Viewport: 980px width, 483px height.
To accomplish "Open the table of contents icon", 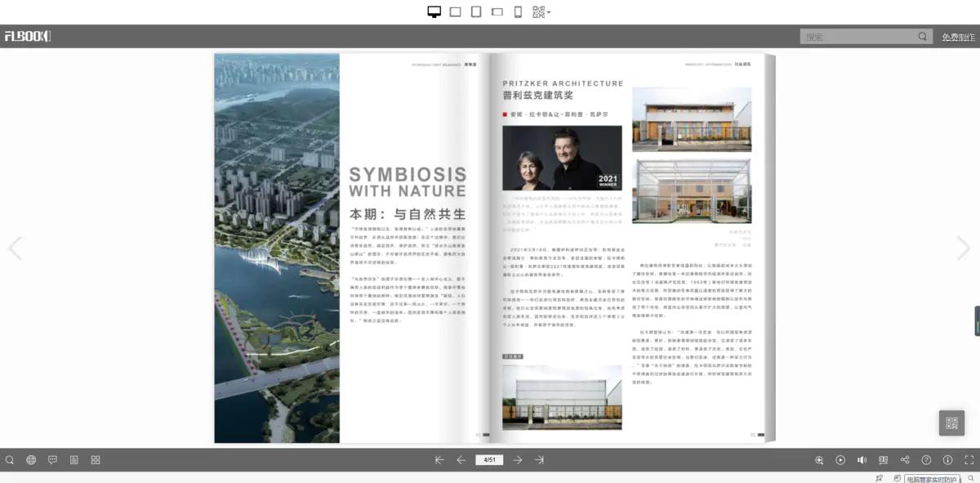I will (x=73, y=460).
